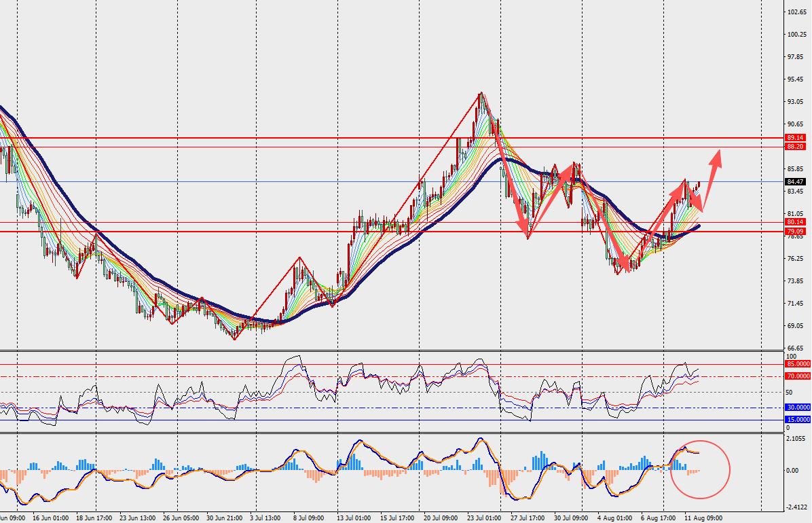Screen dimensions: 812x523
Task: Click the 89.14 red price label
Action: 795,138
